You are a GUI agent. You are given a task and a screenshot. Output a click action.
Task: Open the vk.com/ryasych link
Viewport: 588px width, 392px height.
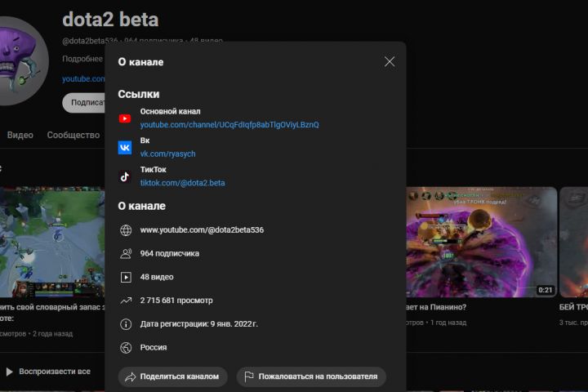tap(167, 154)
